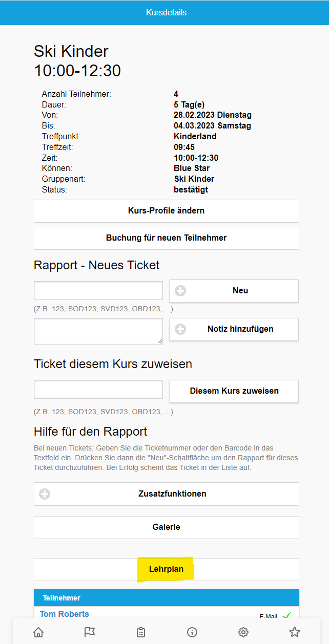The height and width of the screenshot is (644, 329).
Task: Open the highlighted Lehrplan button
Action: click(x=167, y=569)
